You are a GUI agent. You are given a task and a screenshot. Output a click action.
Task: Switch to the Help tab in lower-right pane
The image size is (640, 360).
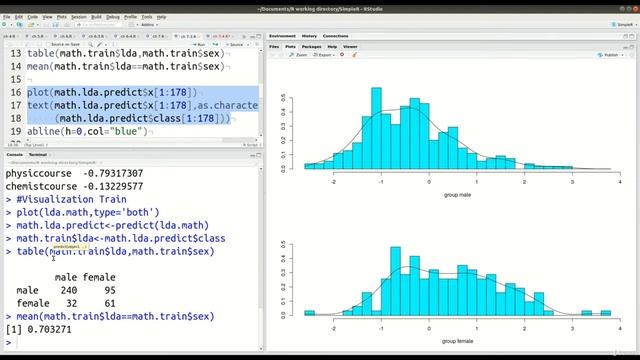(x=332, y=47)
